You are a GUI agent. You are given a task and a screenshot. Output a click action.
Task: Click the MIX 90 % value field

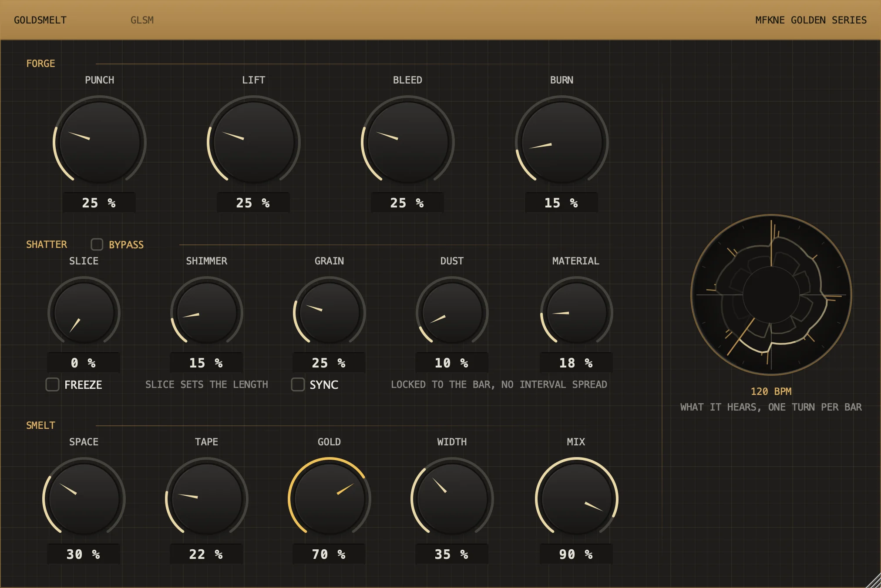pos(576,554)
